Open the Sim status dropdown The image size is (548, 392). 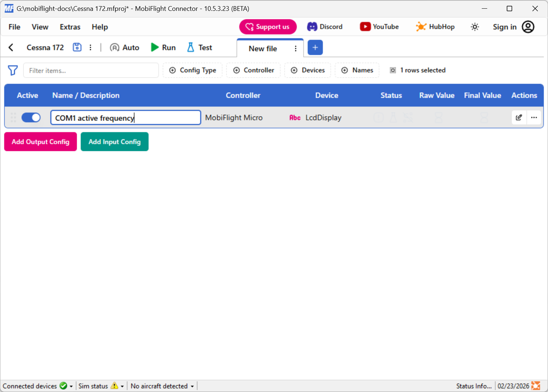pyautogui.click(x=122, y=386)
